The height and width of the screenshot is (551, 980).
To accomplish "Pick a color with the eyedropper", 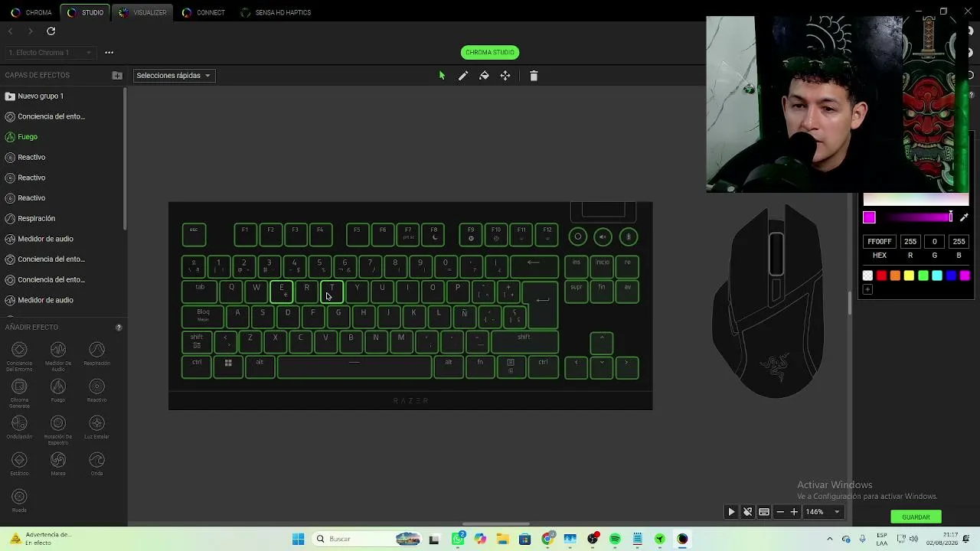I will [964, 218].
